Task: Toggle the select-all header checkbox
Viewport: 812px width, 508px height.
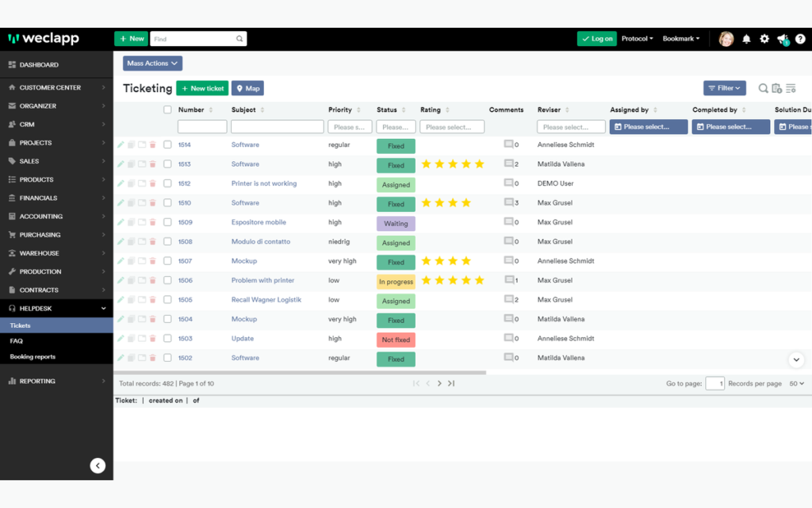Action: 167,110
